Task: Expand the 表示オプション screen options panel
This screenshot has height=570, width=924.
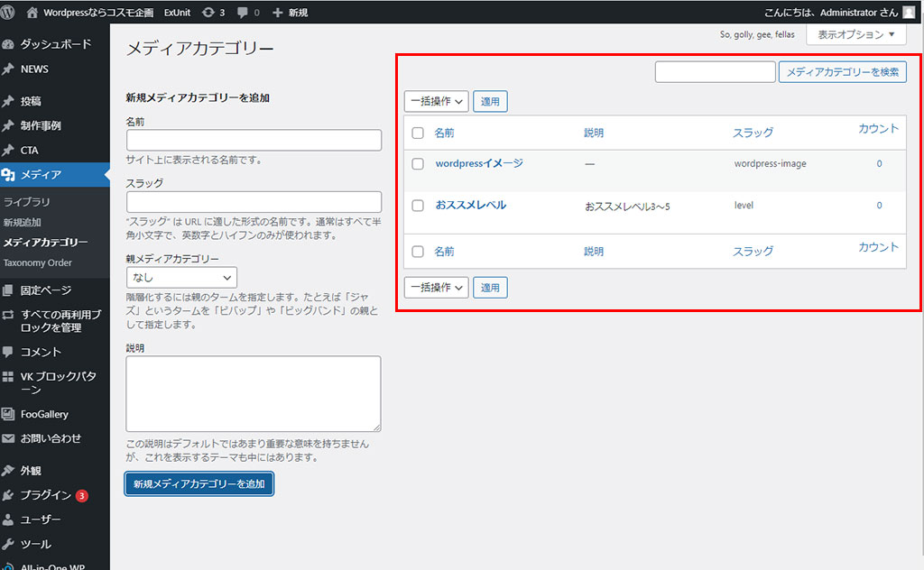Action: [x=855, y=35]
